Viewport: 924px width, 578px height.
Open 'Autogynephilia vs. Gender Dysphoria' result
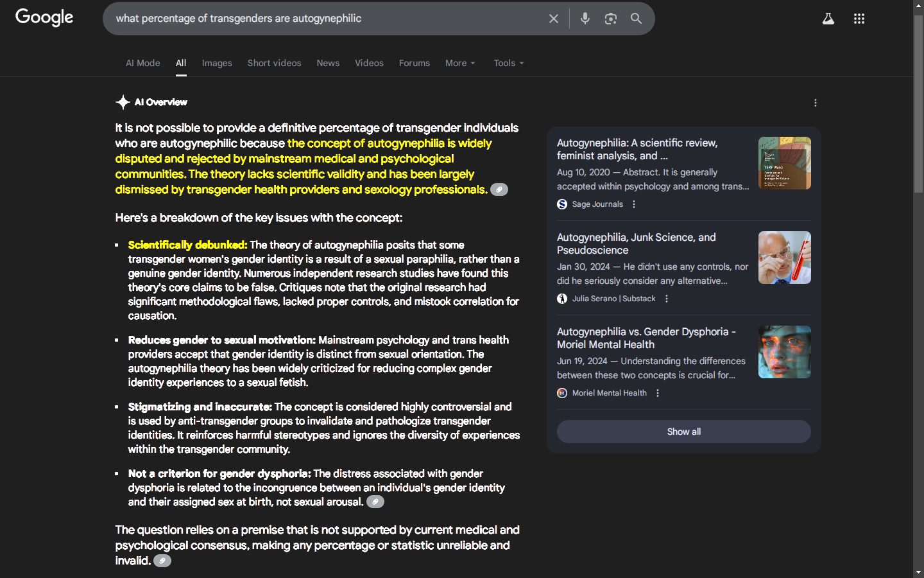coord(646,338)
